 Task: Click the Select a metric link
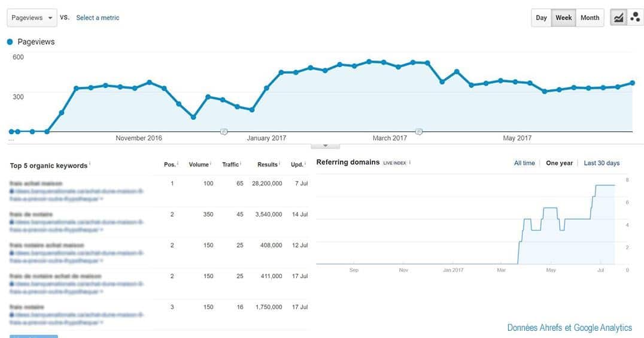click(98, 18)
